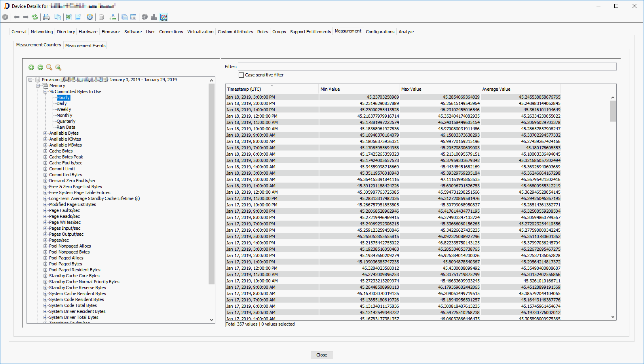Click the table's vertical scrollbar thumb
The width and height of the screenshot is (644, 364).
613,111
